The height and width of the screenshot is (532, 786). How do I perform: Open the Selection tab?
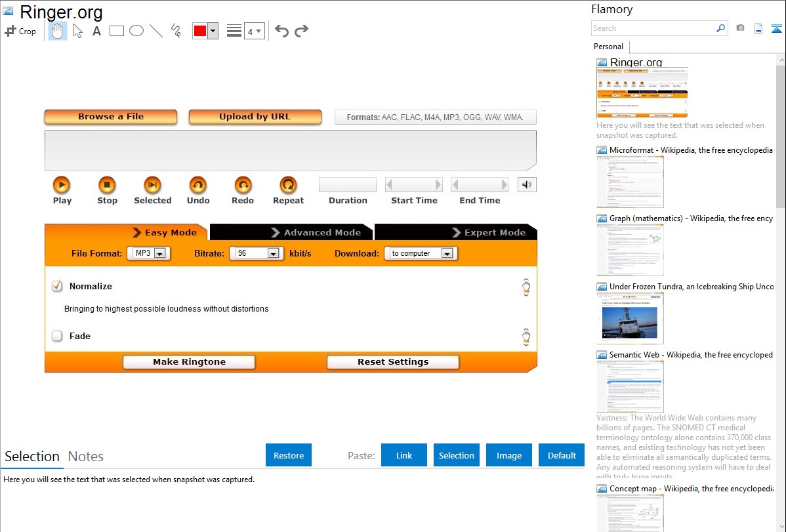click(32, 457)
